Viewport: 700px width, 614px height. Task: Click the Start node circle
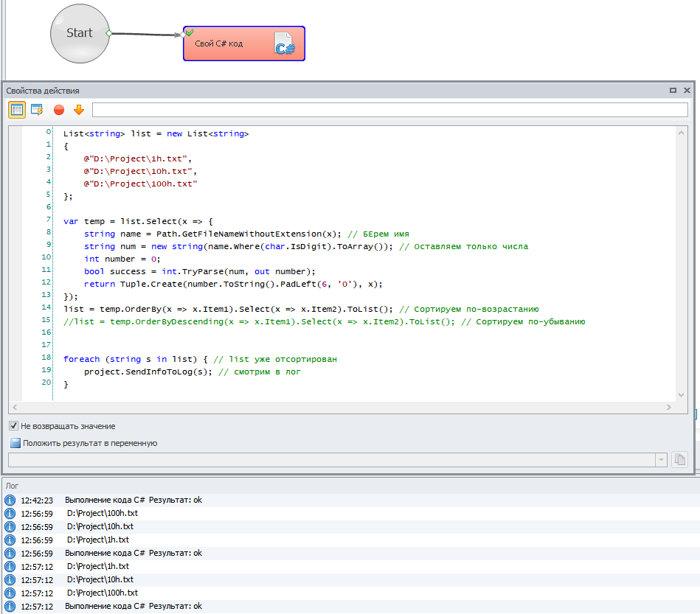click(79, 33)
